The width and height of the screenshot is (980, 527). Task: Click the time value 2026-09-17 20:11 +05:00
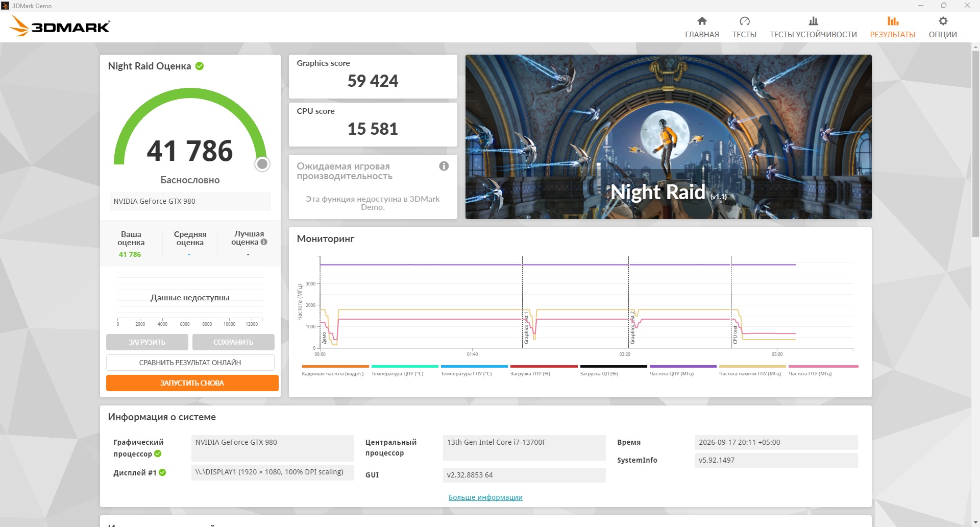click(x=776, y=442)
